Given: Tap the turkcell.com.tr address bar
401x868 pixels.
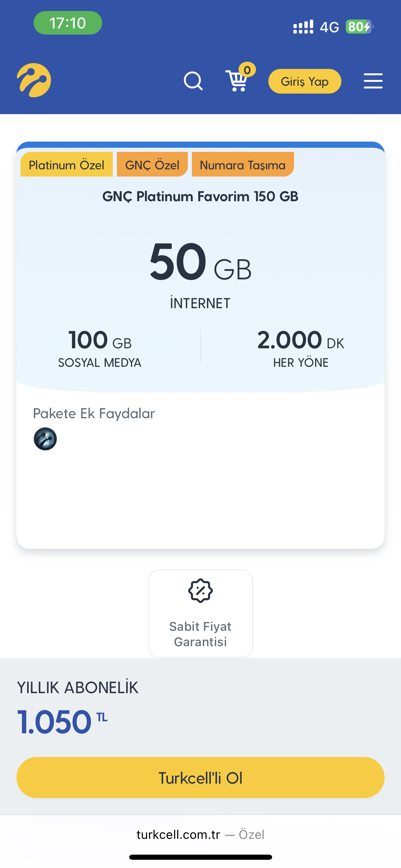Looking at the screenshot, I should click(200, 834).
